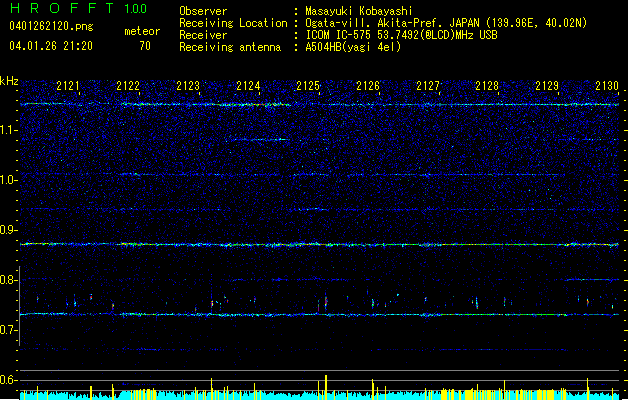Click the kHz axis unit label
The image size is (629, 400).
pos(9,81)
